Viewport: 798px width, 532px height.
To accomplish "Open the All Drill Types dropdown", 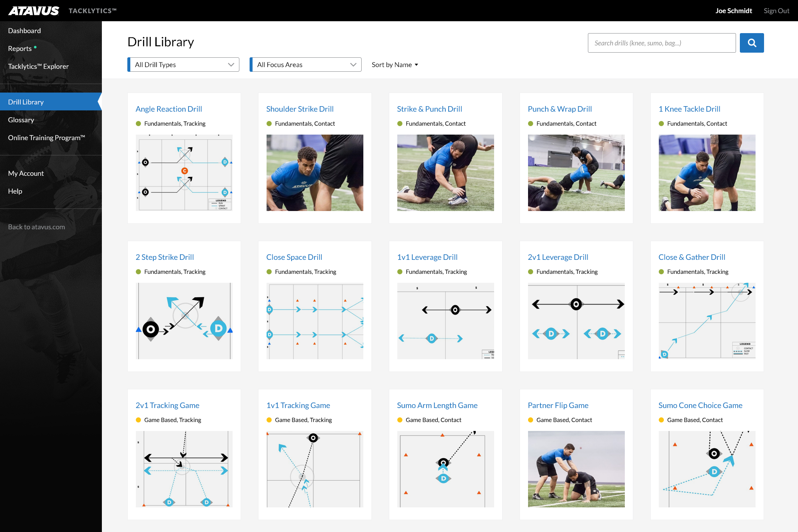I will click(x=183, y=65).
